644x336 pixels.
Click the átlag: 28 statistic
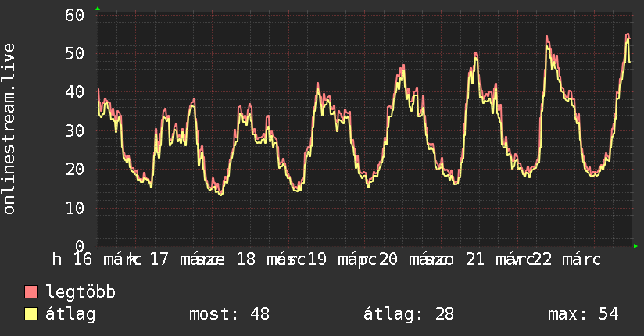[409, 314]
